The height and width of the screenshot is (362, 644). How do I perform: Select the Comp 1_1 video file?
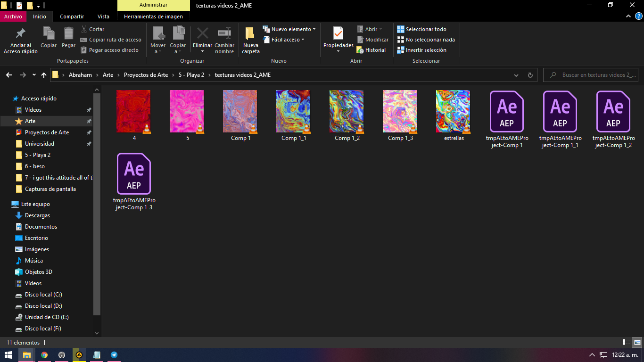[294, 115]
